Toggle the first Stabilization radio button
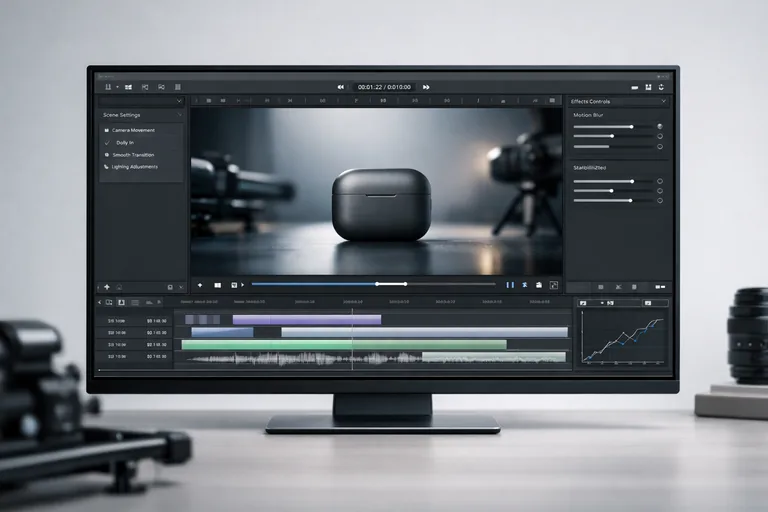Image resolution: width=768 pixels, height=512 pixels. coord(659,181)
